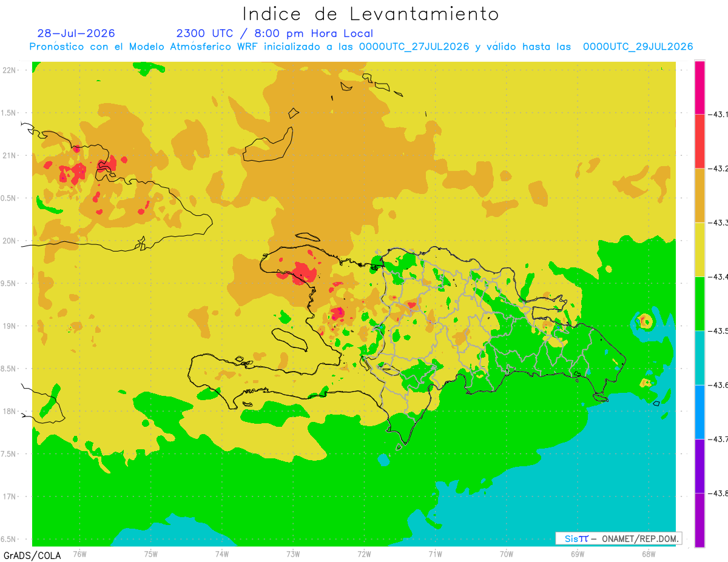Click the '70W' longitude label
Screen dimensions: 728x562
click(x=507, y=554)
